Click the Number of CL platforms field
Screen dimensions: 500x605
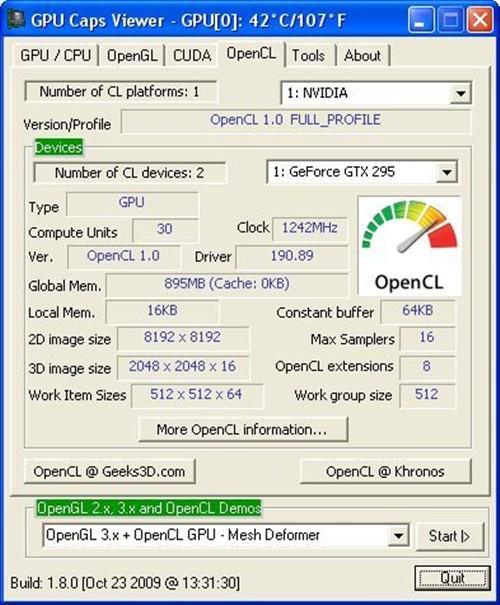tap(120, 92)
